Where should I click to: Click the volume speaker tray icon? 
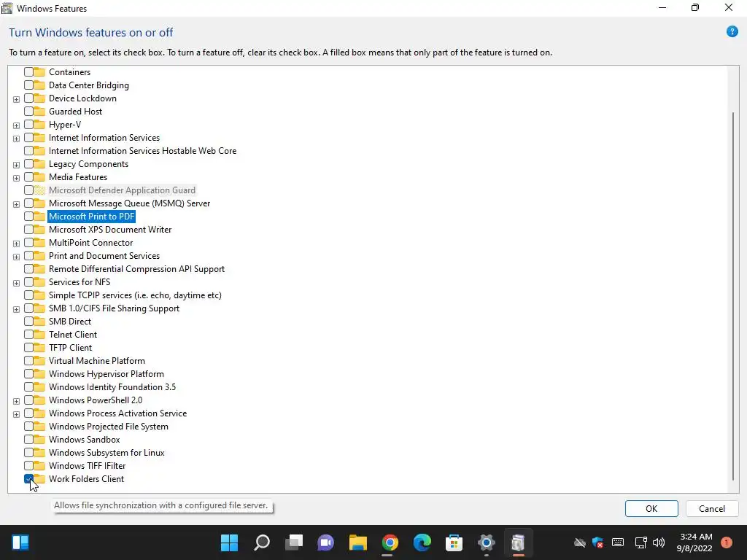click(659, 542)
